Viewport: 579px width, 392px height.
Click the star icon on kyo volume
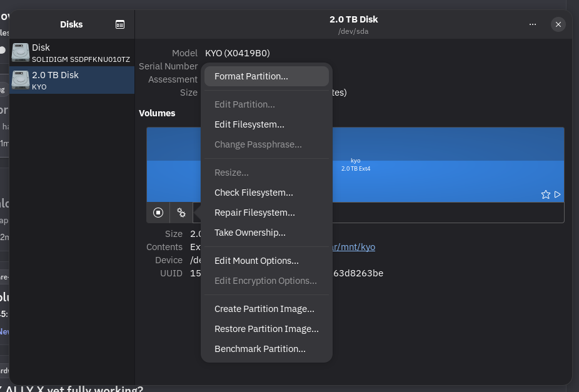545,194
